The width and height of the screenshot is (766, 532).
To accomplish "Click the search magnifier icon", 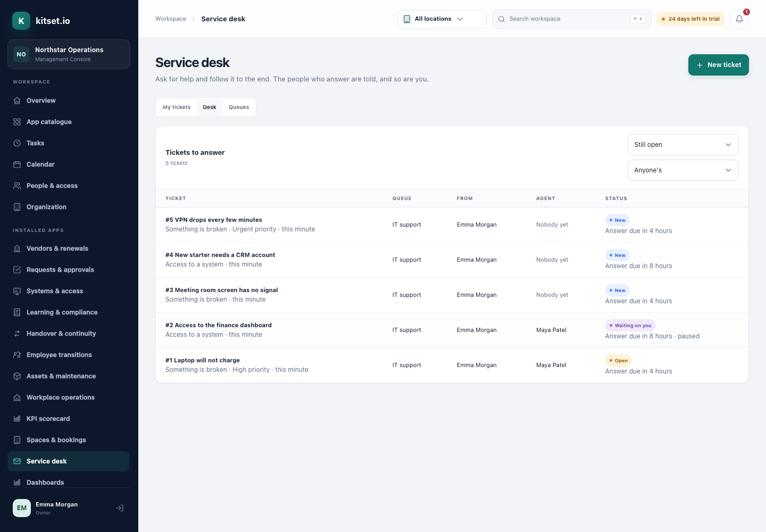I will click(x=502, y=19).
